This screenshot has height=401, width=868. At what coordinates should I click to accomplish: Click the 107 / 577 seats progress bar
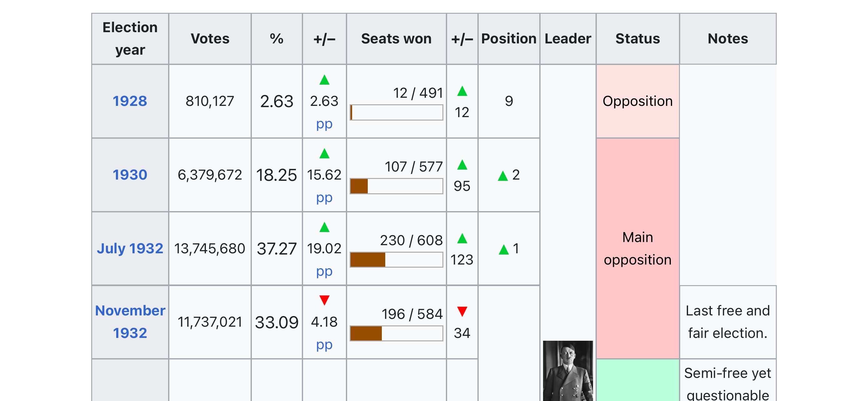[x=396, y=186]
